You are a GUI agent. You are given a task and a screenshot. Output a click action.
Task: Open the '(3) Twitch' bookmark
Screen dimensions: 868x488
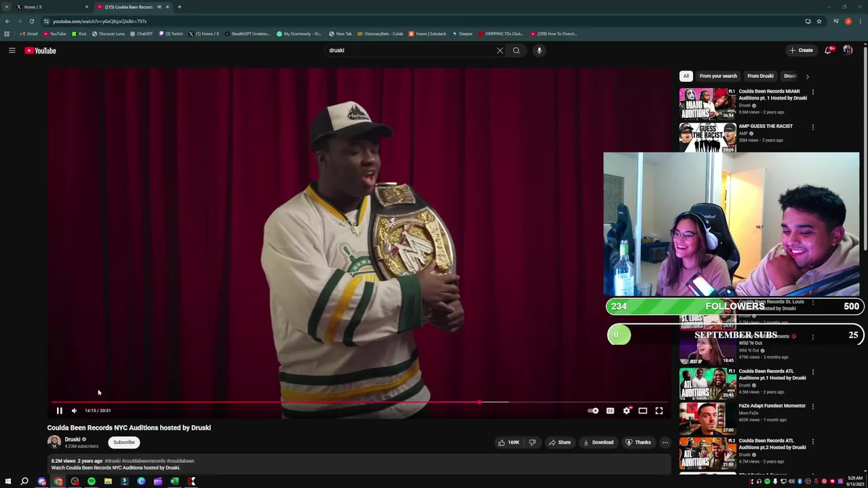tap(171, 34)
